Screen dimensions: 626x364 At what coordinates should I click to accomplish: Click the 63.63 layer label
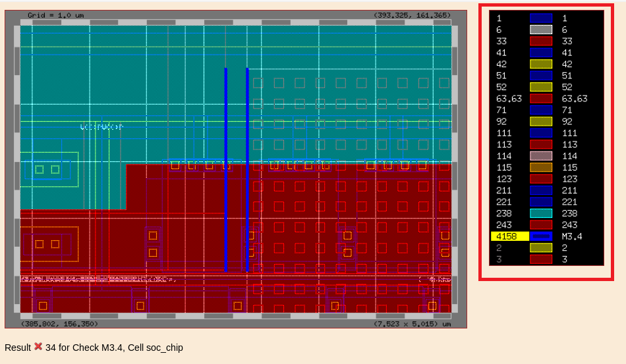click(x=509, y=99)
